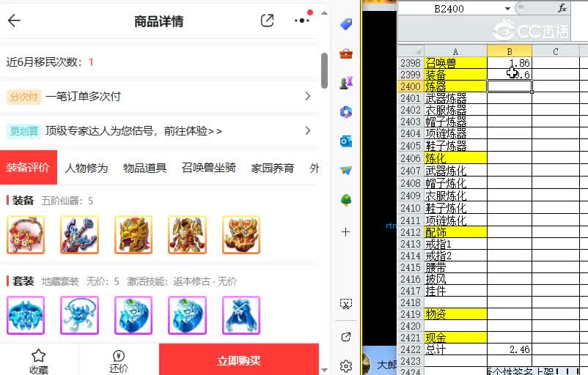This screenshot has width=588, height=375.
Task: Open the chess pieces sidebar icon
Action: (346, 83)
